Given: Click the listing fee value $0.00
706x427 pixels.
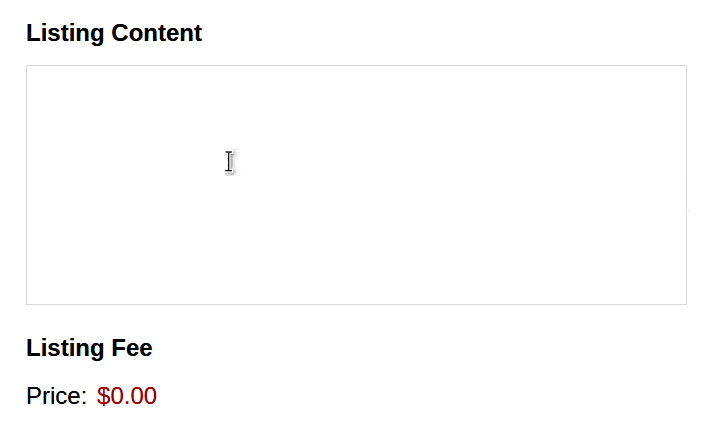Looking at the screenshot, I should tap(127, 396).
